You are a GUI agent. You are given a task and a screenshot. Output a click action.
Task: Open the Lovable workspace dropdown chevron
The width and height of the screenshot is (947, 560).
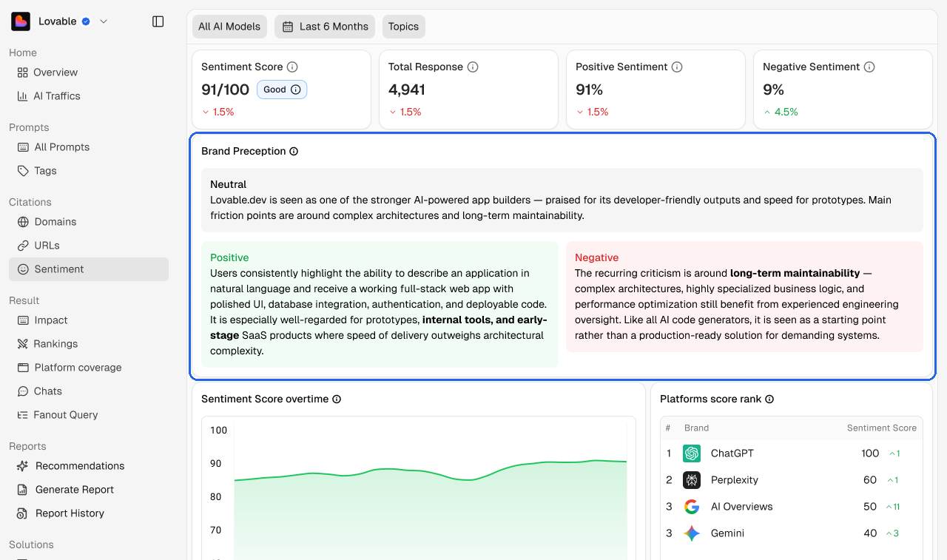pos(104,21)
